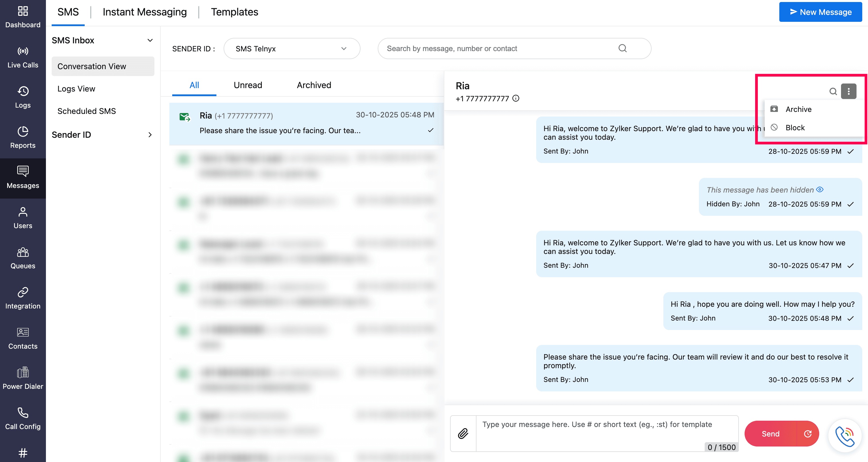Expand the Sender ID section

[150, 135]
